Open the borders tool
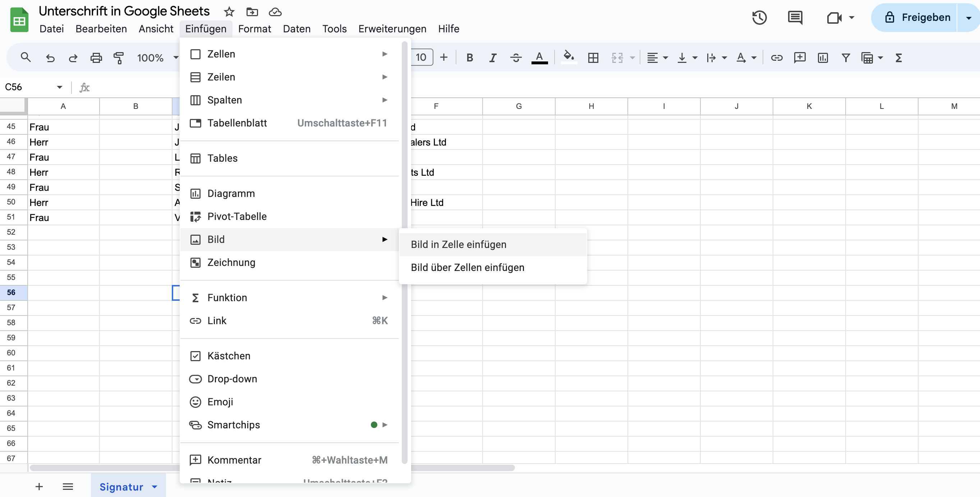Image resolution: width=980 pixels, height=497 pixels. (593, 57)
